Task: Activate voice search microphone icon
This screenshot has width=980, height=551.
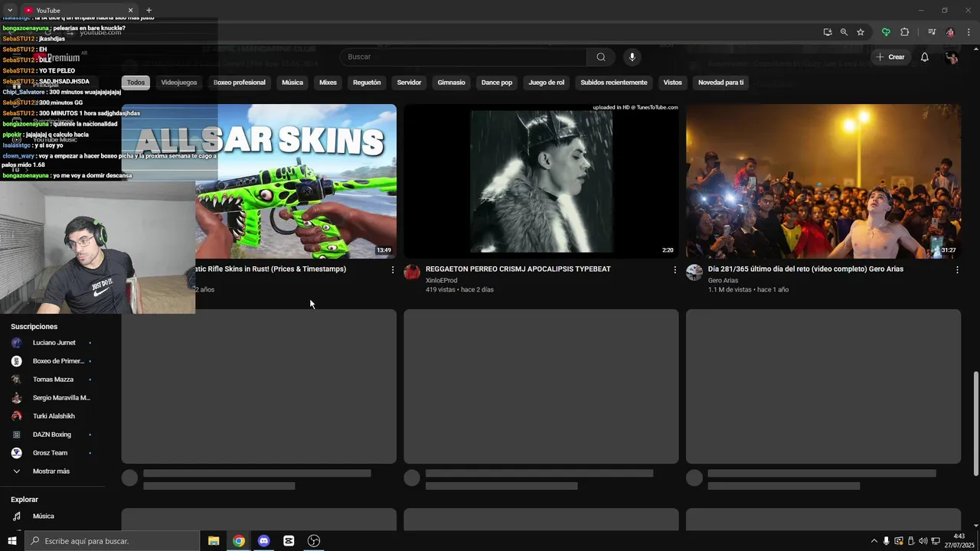Action: (x=632, y=57)
